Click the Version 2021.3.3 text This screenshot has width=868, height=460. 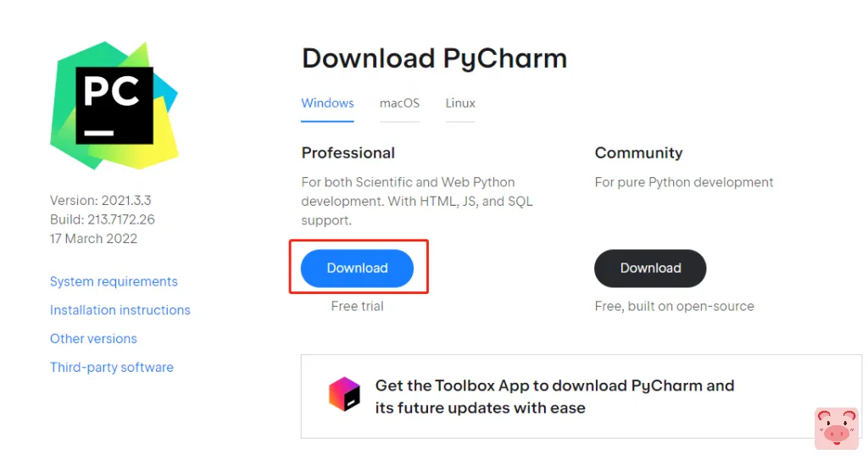(x=101, y=201)
